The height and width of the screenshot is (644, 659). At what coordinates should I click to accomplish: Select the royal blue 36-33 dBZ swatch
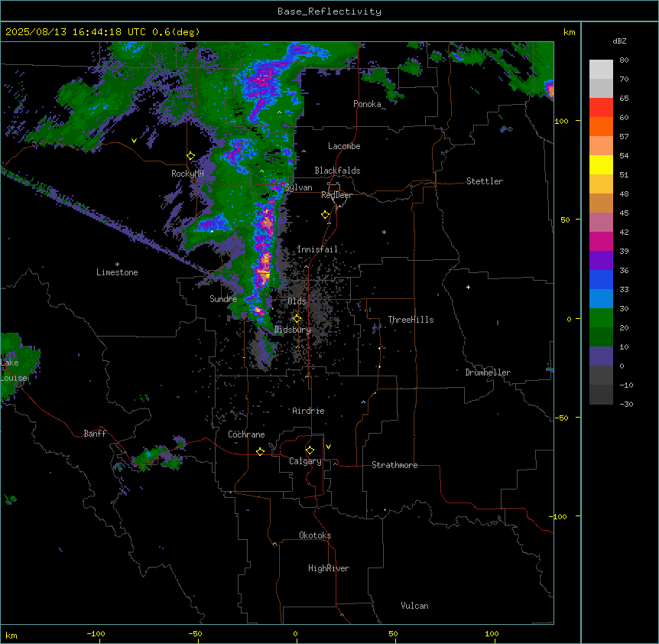[601, 279]
